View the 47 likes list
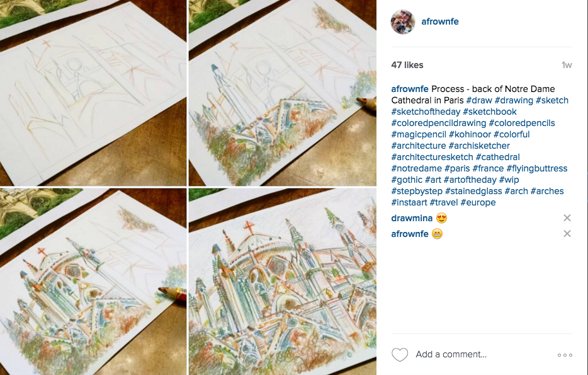The image size is (588, 375). [x=407, y=65]
